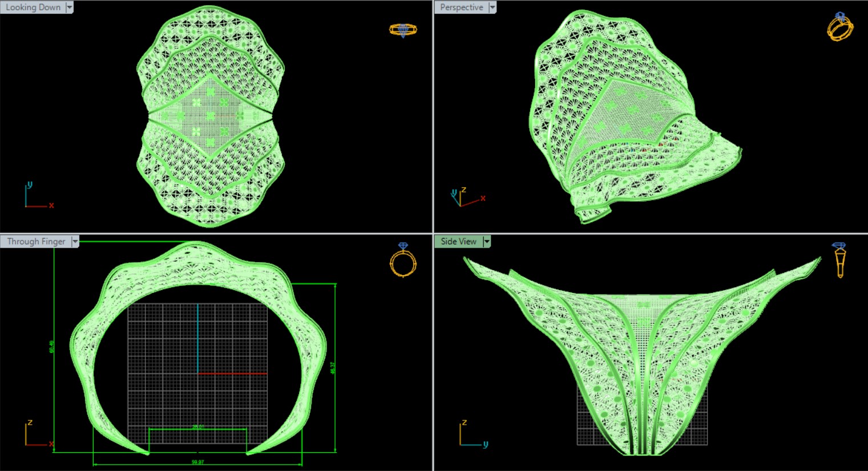Click the side-profile ring icon in Side View viewport

coord(839,260)
